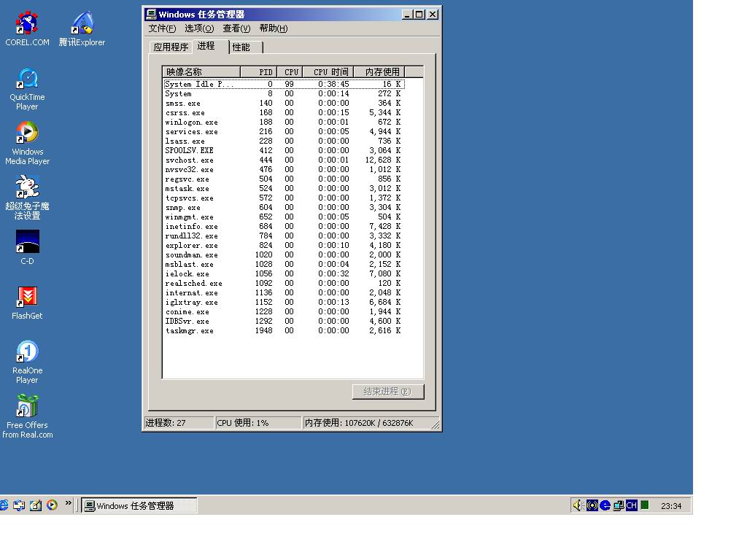Click the 结束进程 button
The image size is (747, 560).
click(388, 392)
